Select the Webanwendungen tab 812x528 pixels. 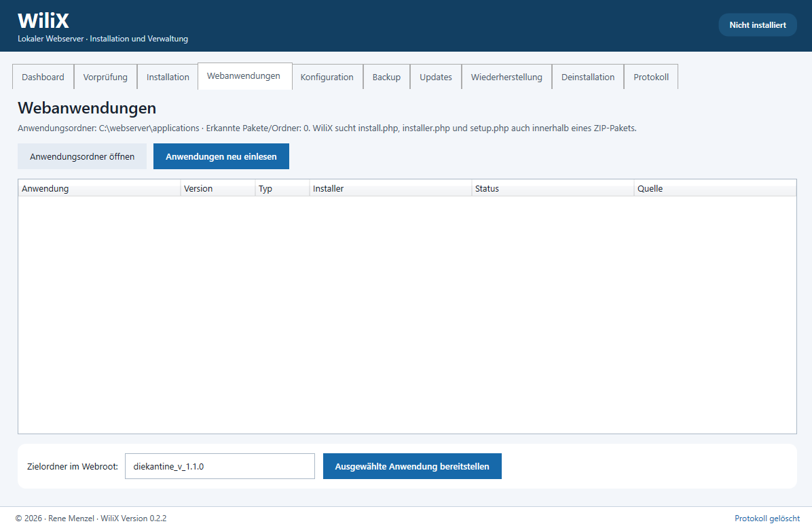coord(244,76)
